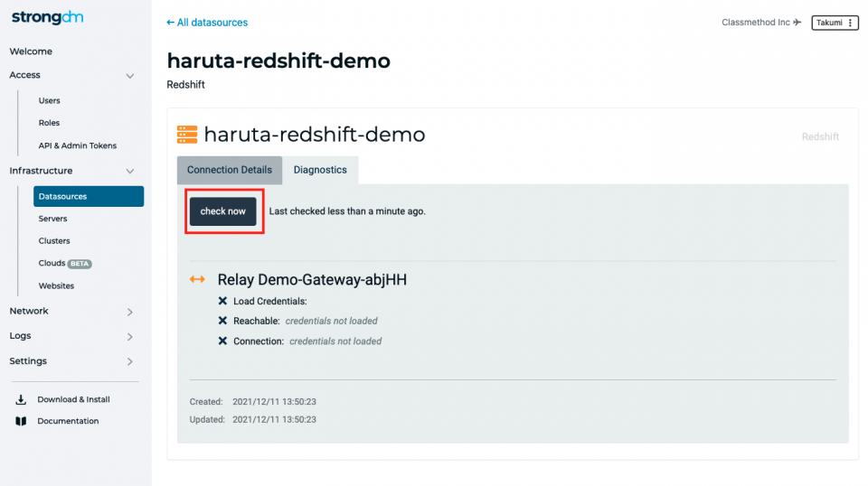Click the orange datasource stack icon
This screenshot has width=868, height=486.
point(187,135)
